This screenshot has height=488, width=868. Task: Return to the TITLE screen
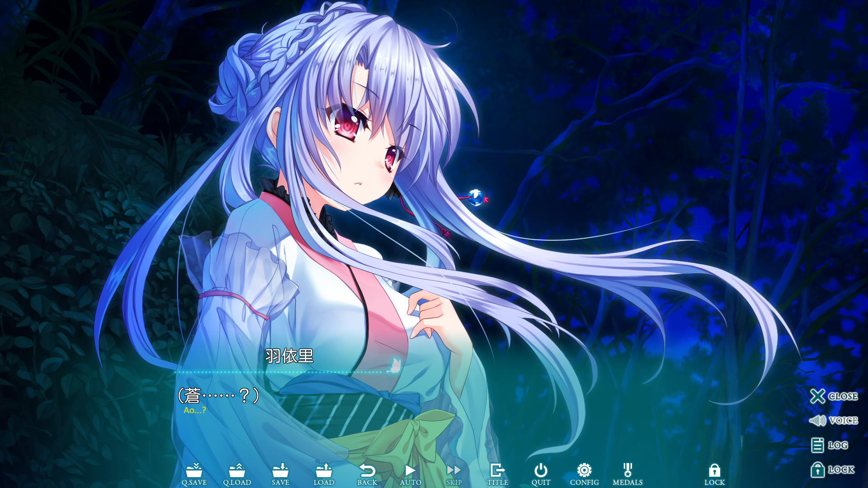click(x=498, y=474)
